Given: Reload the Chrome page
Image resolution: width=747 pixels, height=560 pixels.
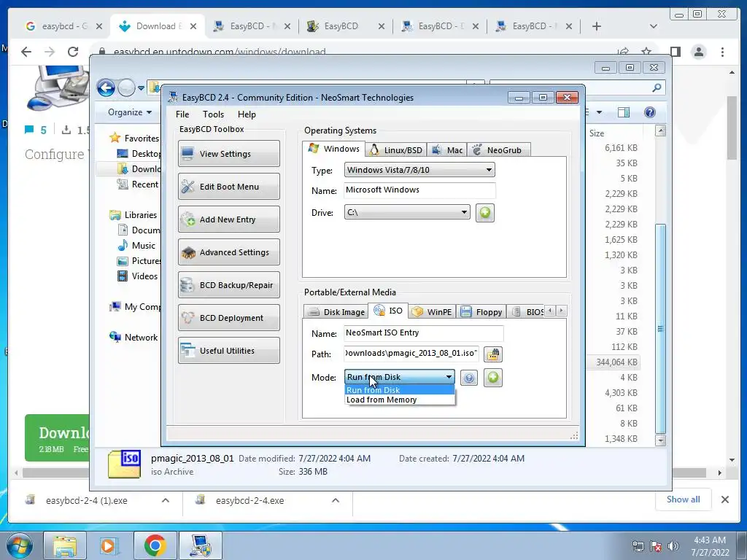Looking at the screenshot, I should [72, 52].
